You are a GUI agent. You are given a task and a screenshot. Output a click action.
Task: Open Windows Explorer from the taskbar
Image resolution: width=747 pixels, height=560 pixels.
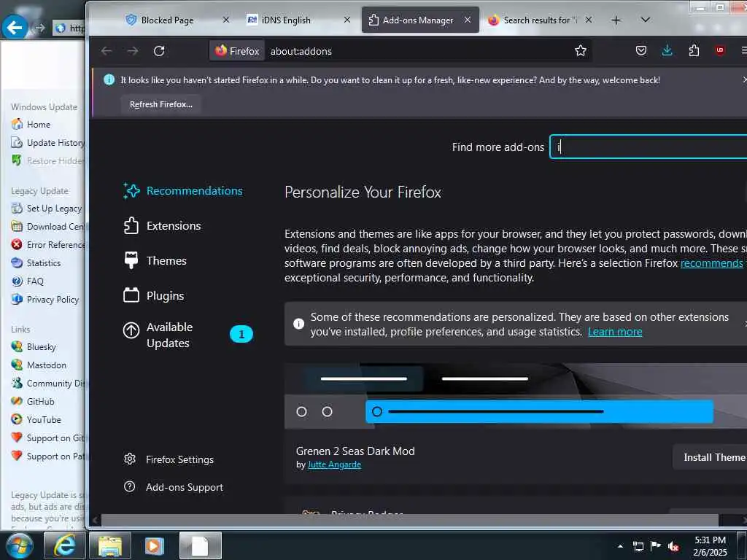110,545
